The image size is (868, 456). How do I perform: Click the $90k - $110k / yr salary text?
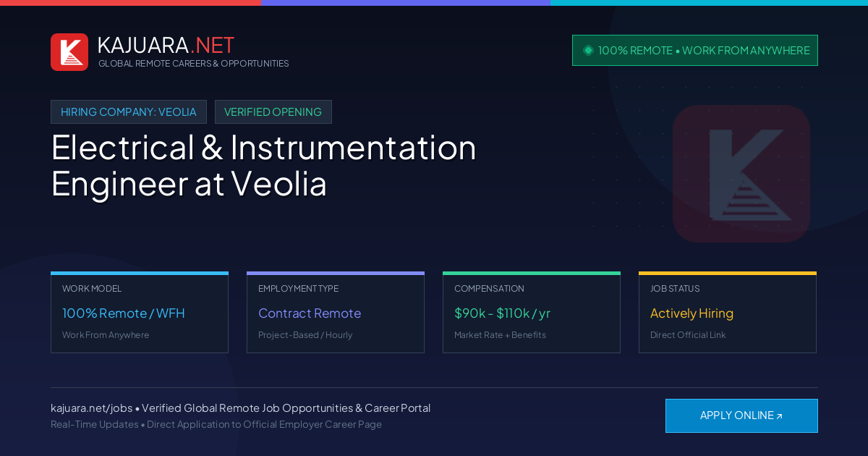502,313
